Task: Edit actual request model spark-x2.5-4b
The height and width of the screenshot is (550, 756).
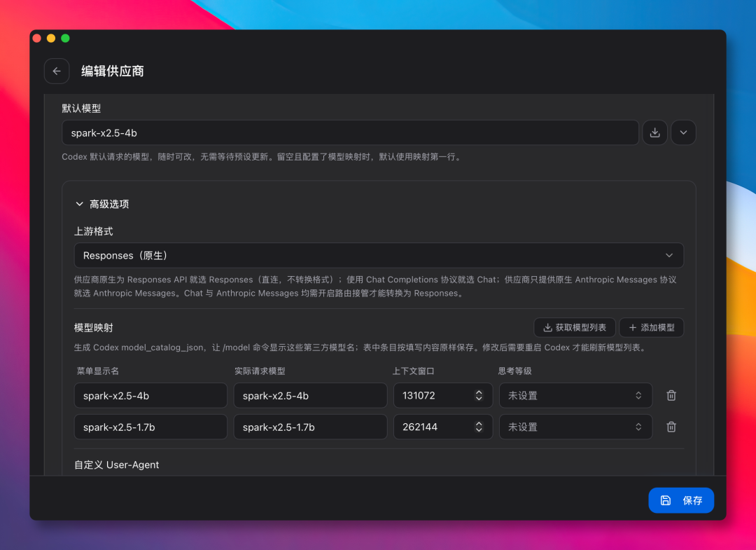Action: click(310, 396)
